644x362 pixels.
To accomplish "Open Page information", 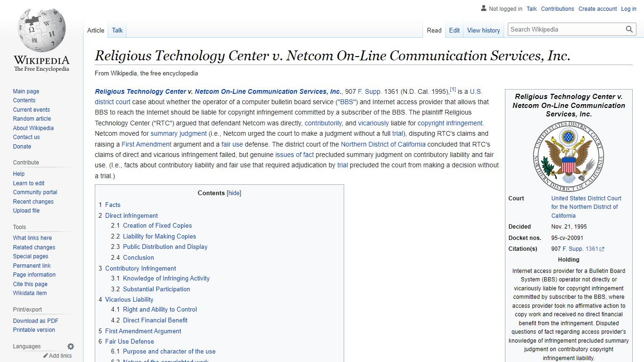I will 34,275.
